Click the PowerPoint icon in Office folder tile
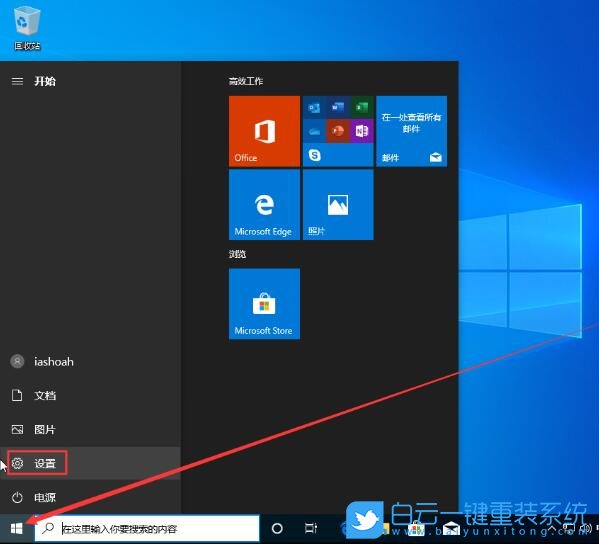This screenshot has width=599, height=544. point(338,131)
